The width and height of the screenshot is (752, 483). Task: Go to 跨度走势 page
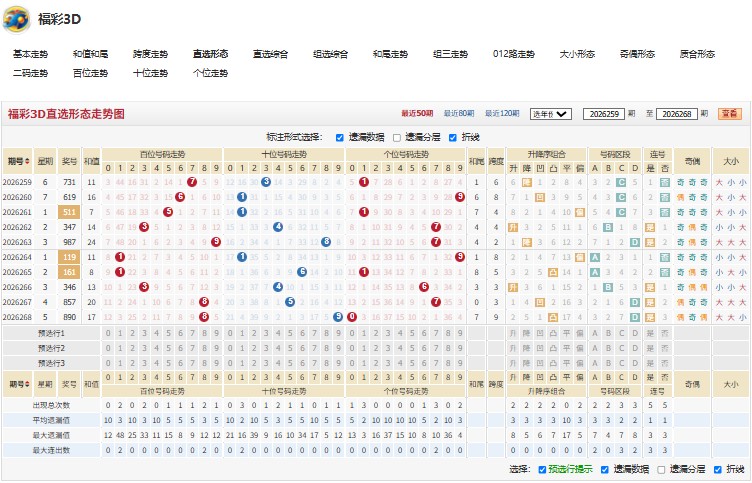click(151, 54)
